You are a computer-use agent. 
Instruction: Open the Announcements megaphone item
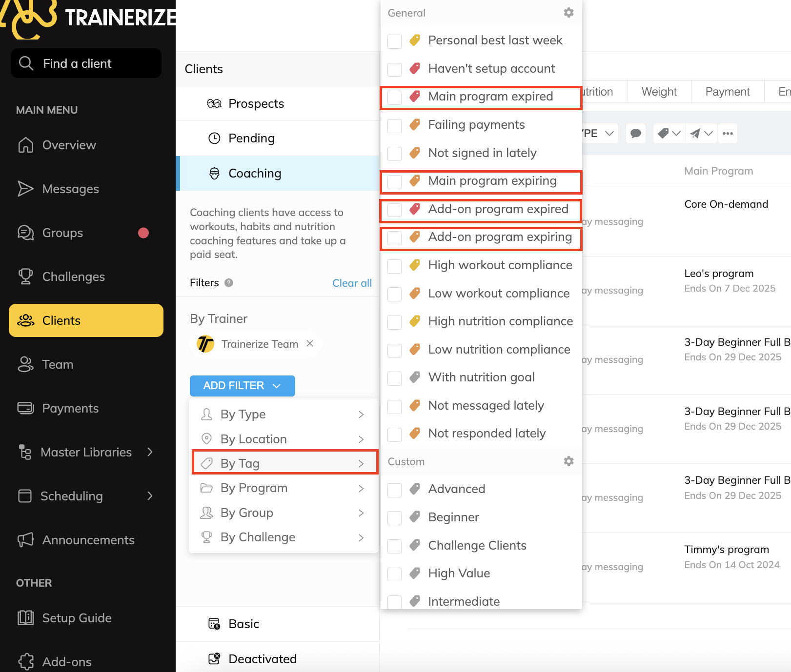88,540
